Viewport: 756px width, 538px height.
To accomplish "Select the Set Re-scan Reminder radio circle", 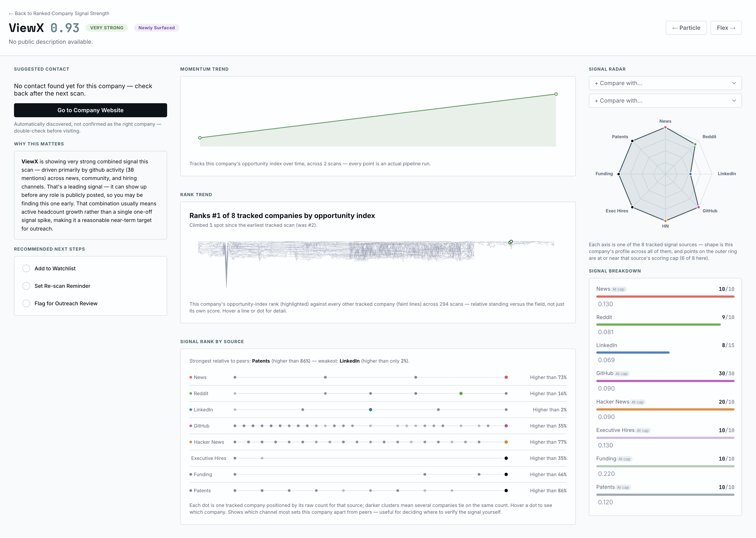I will point(26,286).
